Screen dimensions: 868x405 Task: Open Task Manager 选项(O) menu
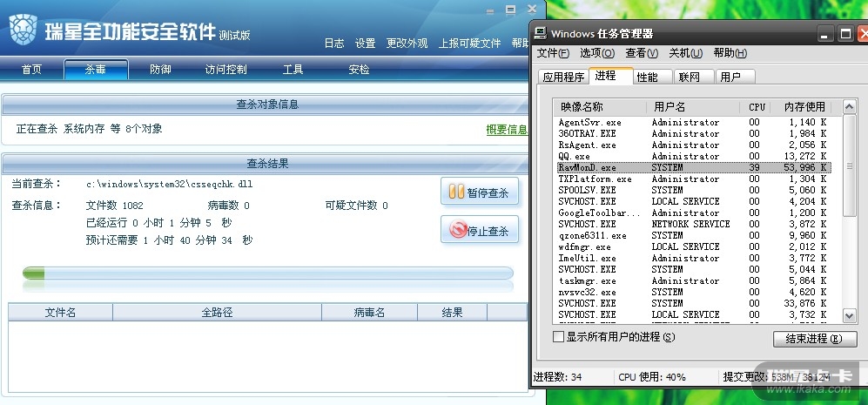click(x=597, y=53)
